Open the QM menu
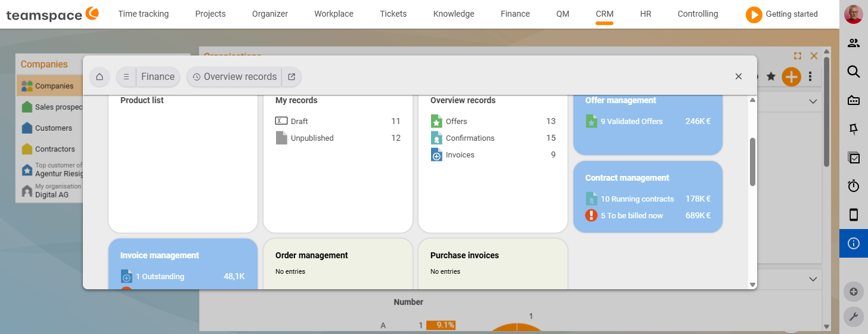The image size is (868, 334). [563, 14]
